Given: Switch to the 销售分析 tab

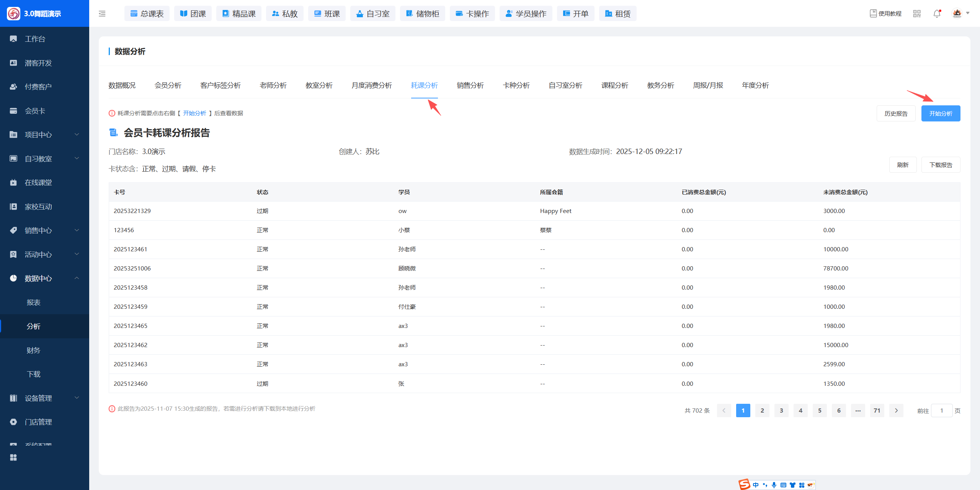Looking at the screenshot, I should [x=470, y=85].
